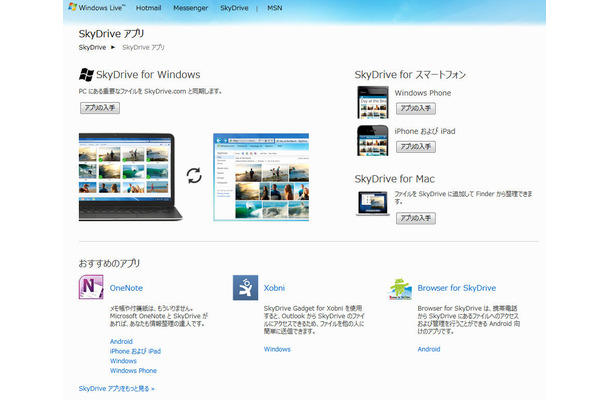Select Browser for SkyDrive's Android link
This screenshot has height=400, width=610.
point(429,349)
